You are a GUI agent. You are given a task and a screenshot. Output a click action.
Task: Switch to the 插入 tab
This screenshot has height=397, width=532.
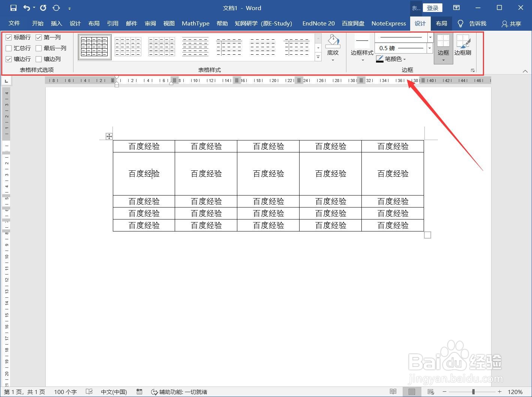[x=56, y=23]
